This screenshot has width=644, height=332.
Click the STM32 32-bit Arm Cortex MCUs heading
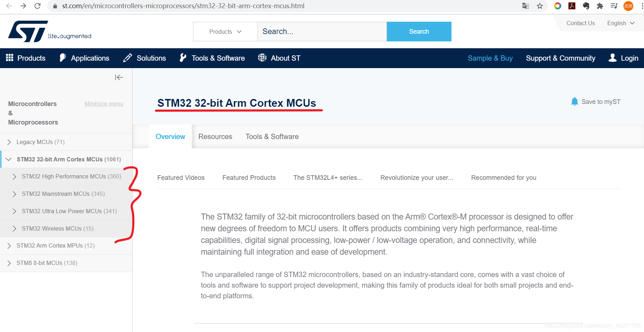(x=237, y=103)
